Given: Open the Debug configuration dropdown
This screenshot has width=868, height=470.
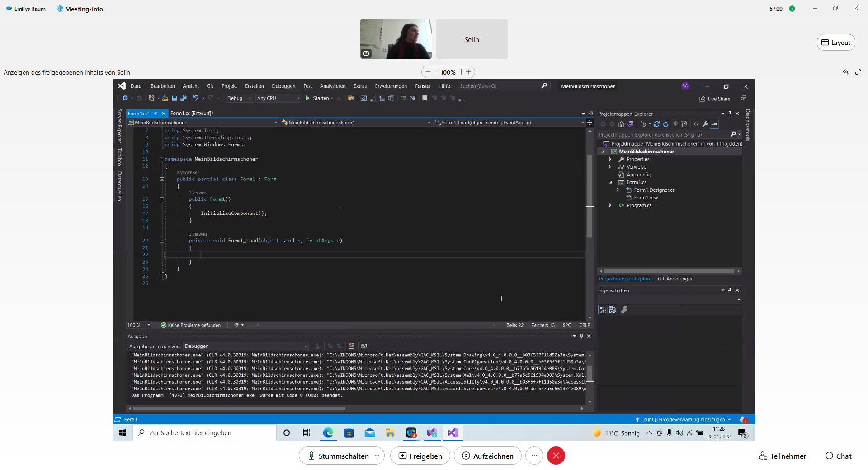Looking at the screenshot, I should click(239, 98).
